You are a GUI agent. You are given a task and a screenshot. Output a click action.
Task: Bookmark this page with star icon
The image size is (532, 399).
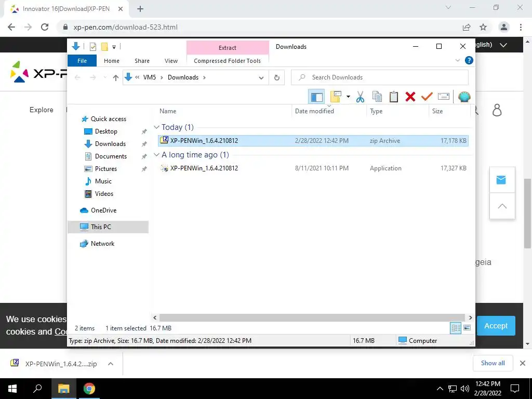[x=483, y=27]
